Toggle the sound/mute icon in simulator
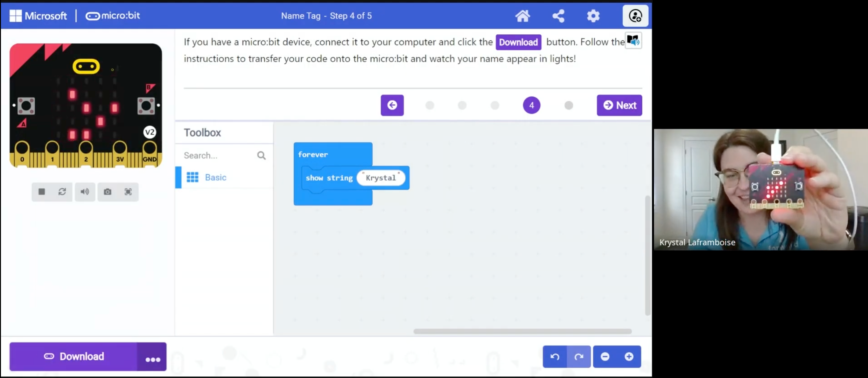 (x=85, y=192)
